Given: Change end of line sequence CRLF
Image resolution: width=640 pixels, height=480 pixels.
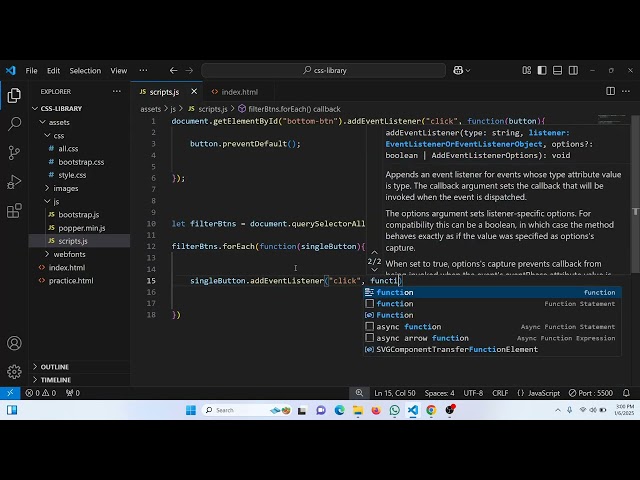Looking at the screenshot, I should tap(500, 393).
